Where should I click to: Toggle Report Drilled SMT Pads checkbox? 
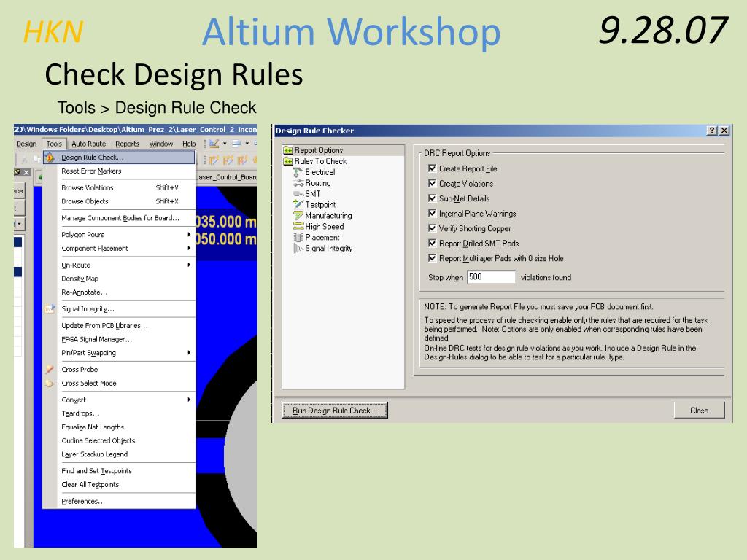click(x=432, y=244)
